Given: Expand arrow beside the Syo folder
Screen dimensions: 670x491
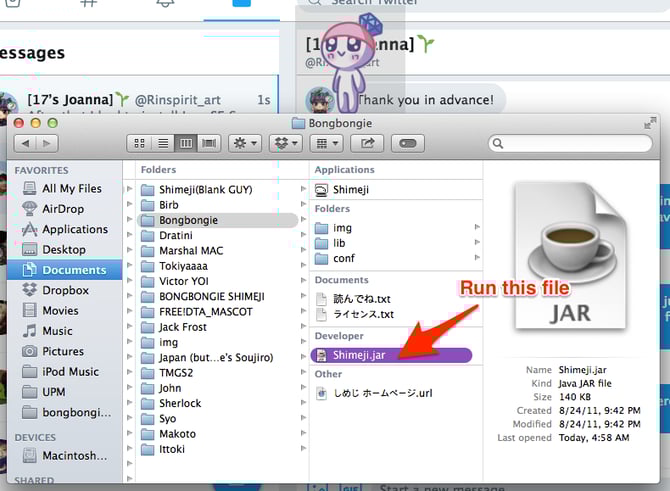Looking at the screenshot, I should point(303,418).
